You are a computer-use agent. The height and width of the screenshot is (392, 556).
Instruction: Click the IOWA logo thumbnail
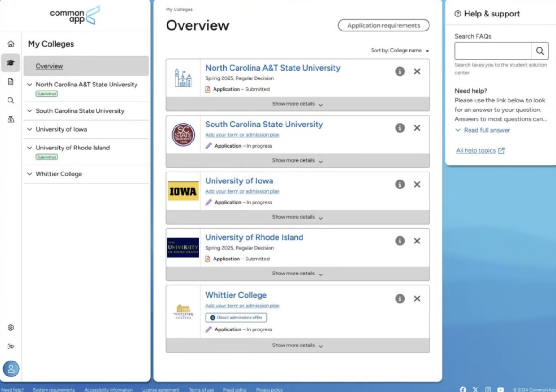[183, 191]
